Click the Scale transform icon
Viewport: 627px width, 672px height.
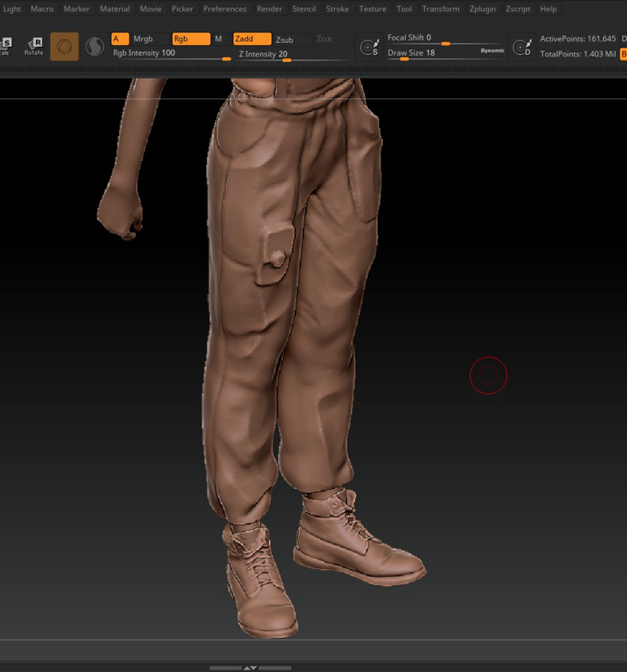[x=5, y=47]
